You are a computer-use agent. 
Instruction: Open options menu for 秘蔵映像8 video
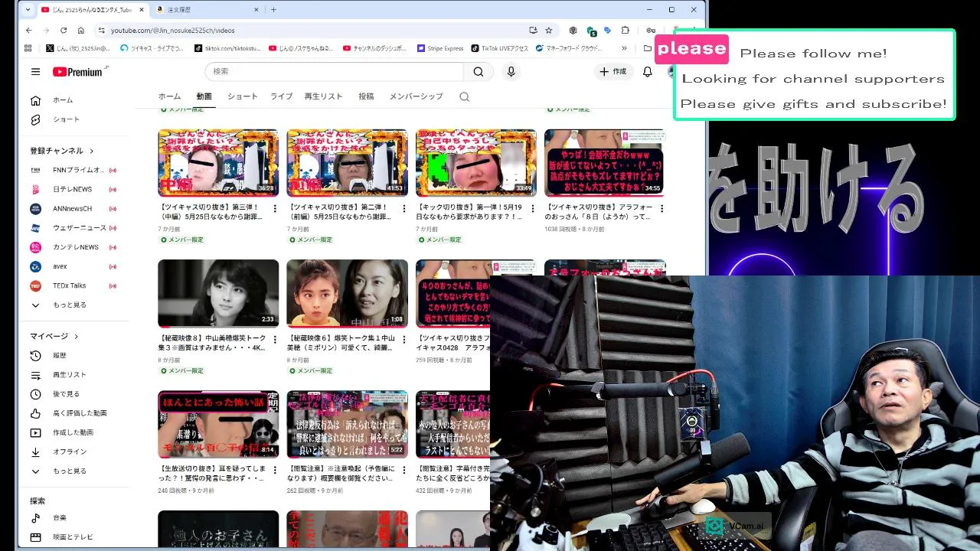(275, 339)
